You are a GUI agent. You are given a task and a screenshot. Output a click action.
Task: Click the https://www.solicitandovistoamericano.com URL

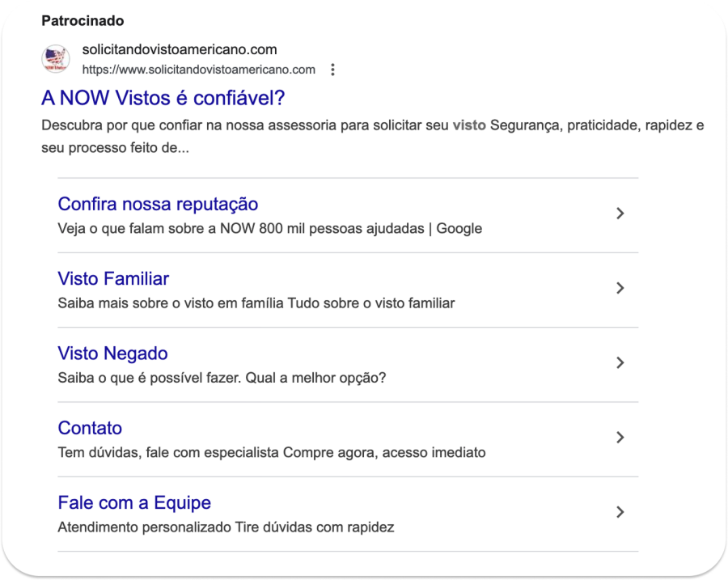tap(198, 70)
